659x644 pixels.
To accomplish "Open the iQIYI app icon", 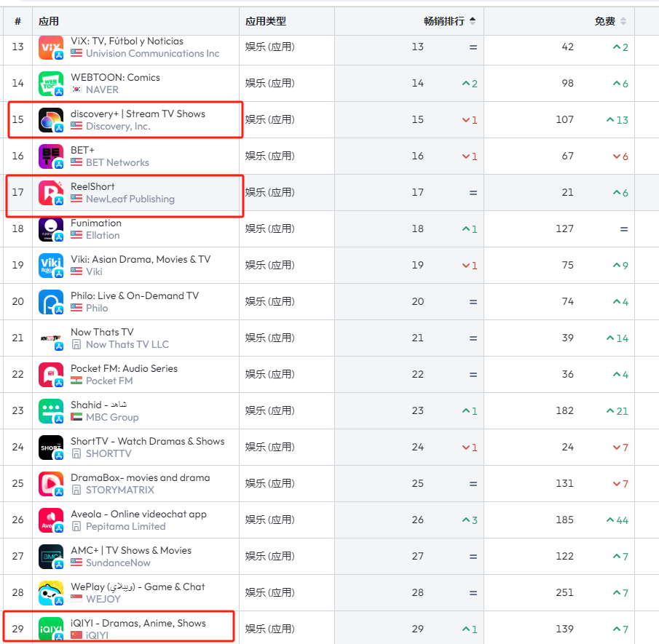I will click(51, 629).
